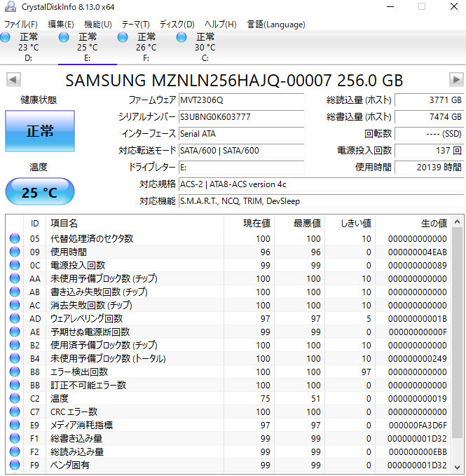Screen dimensions: 466x476
Task: Open the 編集(E) menu
Action: point(61,25)
